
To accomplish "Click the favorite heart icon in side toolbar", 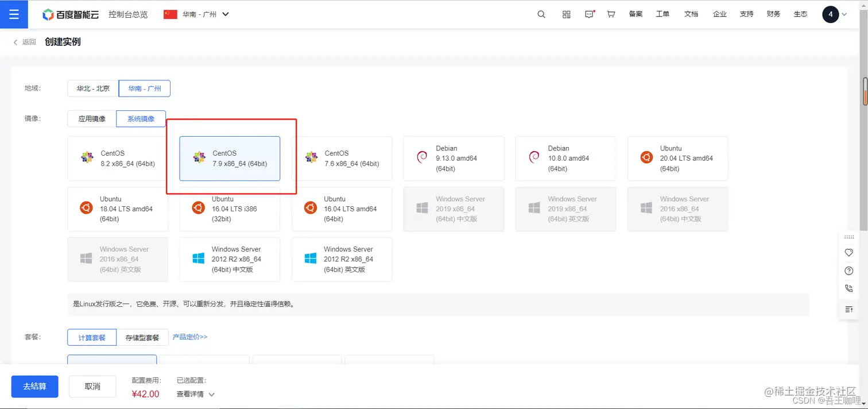I will (849, 253).
